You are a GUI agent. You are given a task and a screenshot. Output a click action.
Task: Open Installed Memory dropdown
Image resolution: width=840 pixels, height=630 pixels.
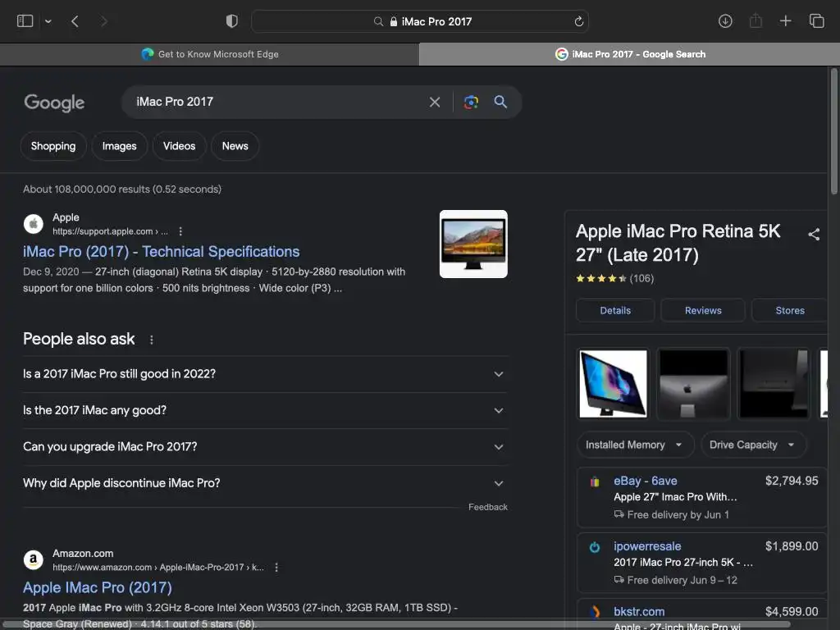click(636, 445)
